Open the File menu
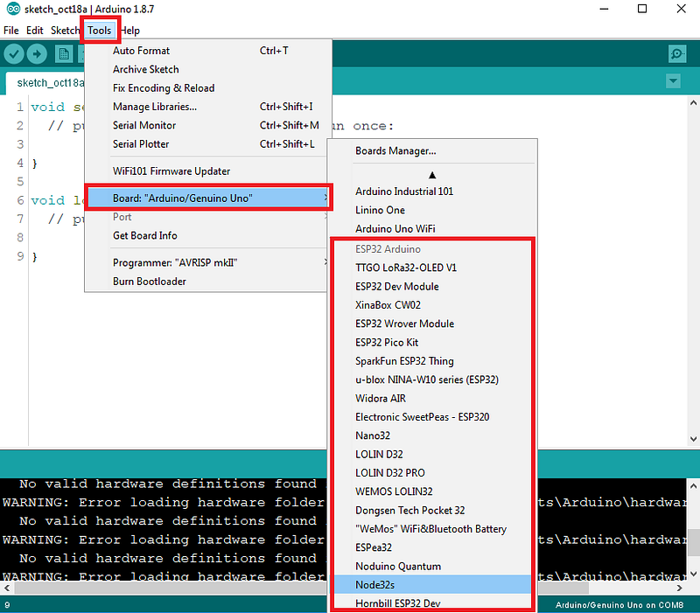 point(11,31)
